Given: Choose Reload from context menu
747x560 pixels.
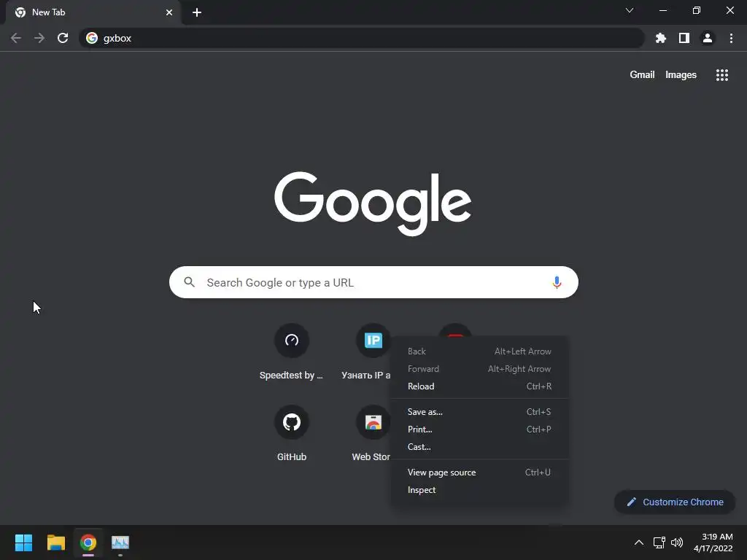Looking at the screenshot, I should coord(479,386).
